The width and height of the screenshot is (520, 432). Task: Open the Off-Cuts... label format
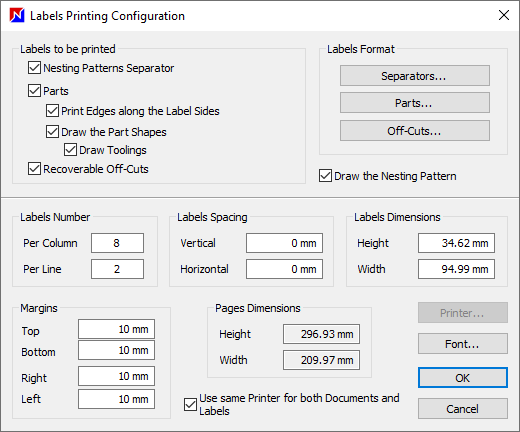(415, 131)
